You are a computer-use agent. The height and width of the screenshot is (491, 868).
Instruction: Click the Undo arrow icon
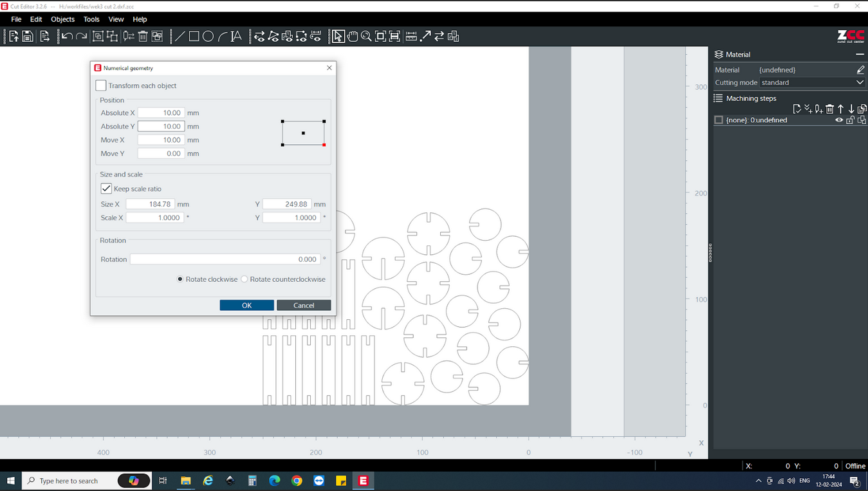(67, 37)
